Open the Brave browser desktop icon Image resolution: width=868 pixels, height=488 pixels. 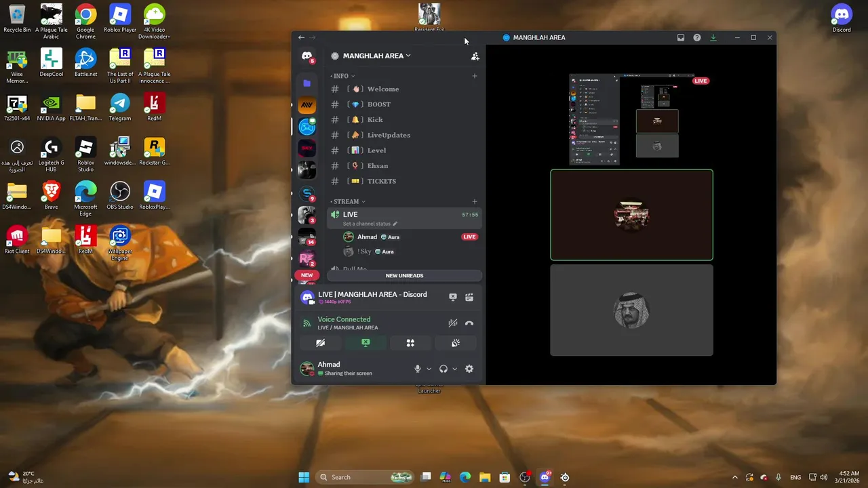(x=52, y=196)
